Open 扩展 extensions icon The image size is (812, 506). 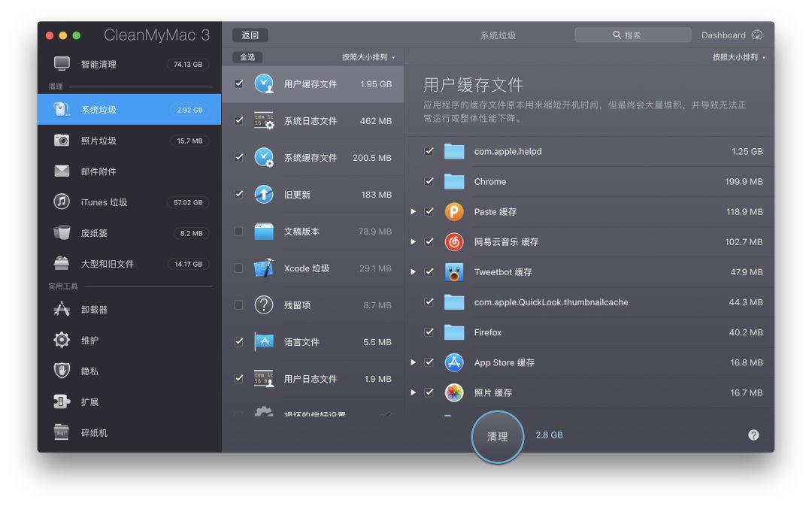click(62, 401)
